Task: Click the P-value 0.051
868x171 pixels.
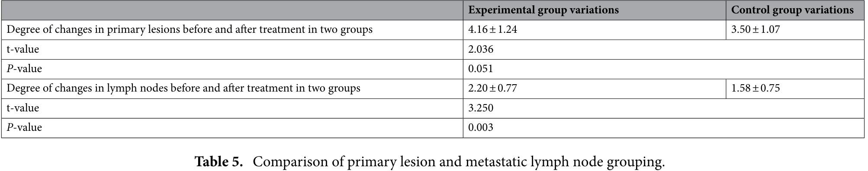Action: click(481, 69)
